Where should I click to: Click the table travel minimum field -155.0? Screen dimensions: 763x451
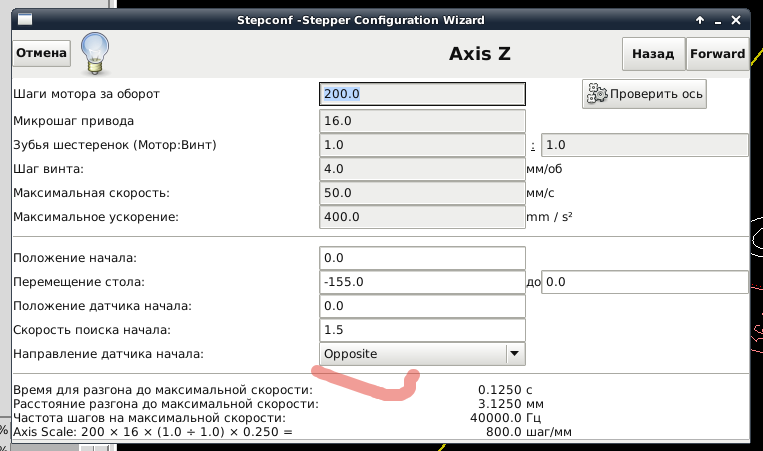point(422,282)
